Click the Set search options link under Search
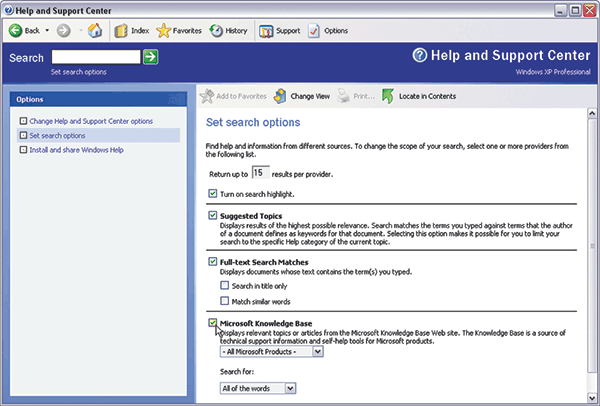Viewport: 600px width, 406px height. click(78, 72)
